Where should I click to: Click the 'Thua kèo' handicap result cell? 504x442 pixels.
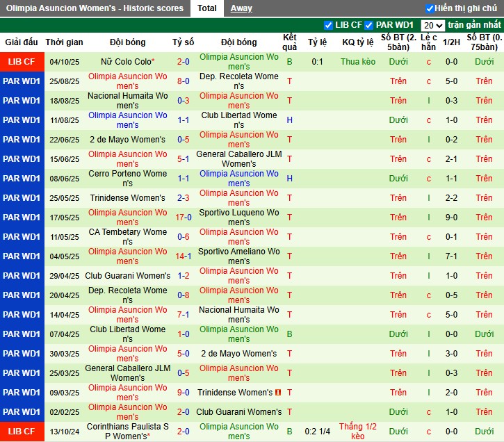coord(358,62)
